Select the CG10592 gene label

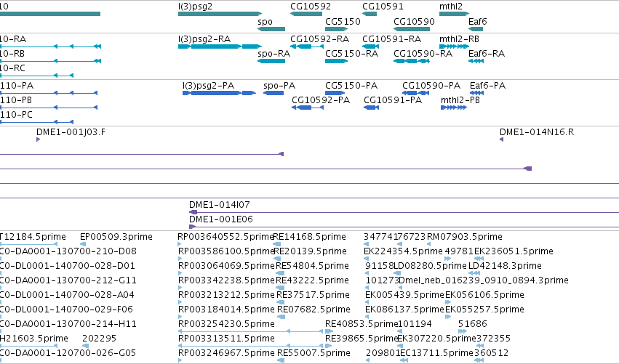tap(311, 7)
